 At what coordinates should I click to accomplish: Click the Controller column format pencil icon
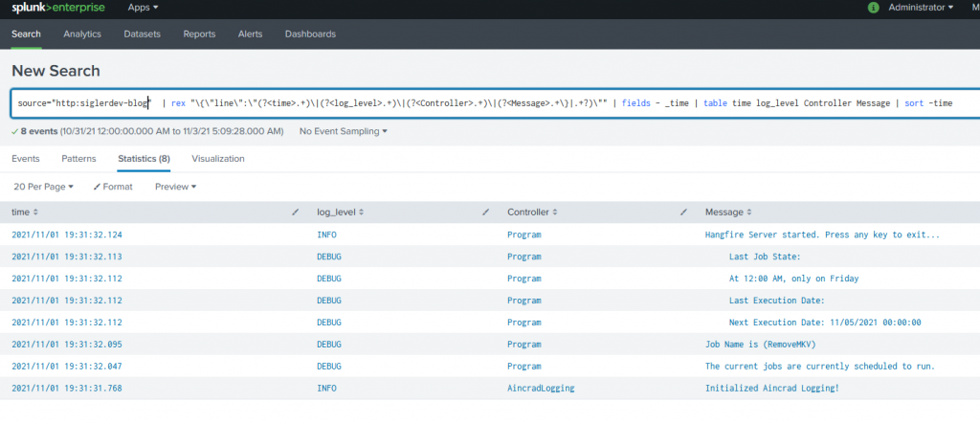683,212
